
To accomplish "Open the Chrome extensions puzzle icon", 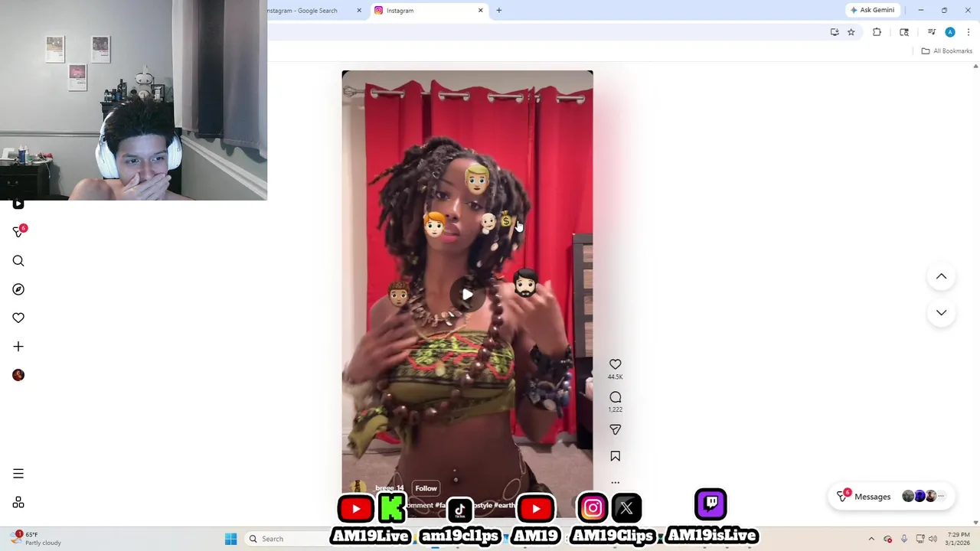I will 877,32.
